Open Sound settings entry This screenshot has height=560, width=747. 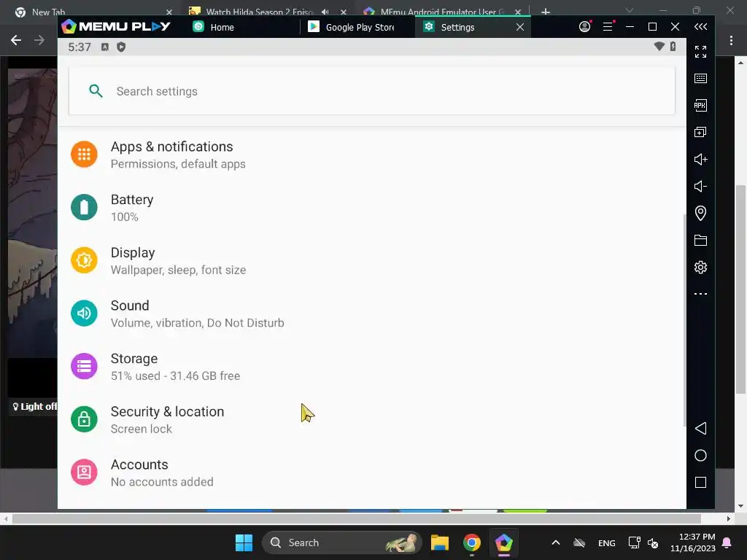click(x=371, y=313)
